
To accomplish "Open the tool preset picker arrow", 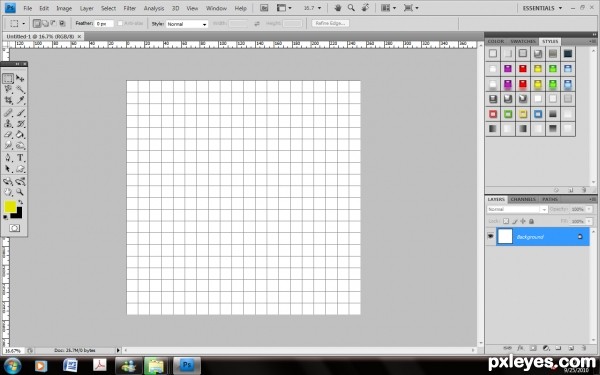I will [x=23, y=23].
